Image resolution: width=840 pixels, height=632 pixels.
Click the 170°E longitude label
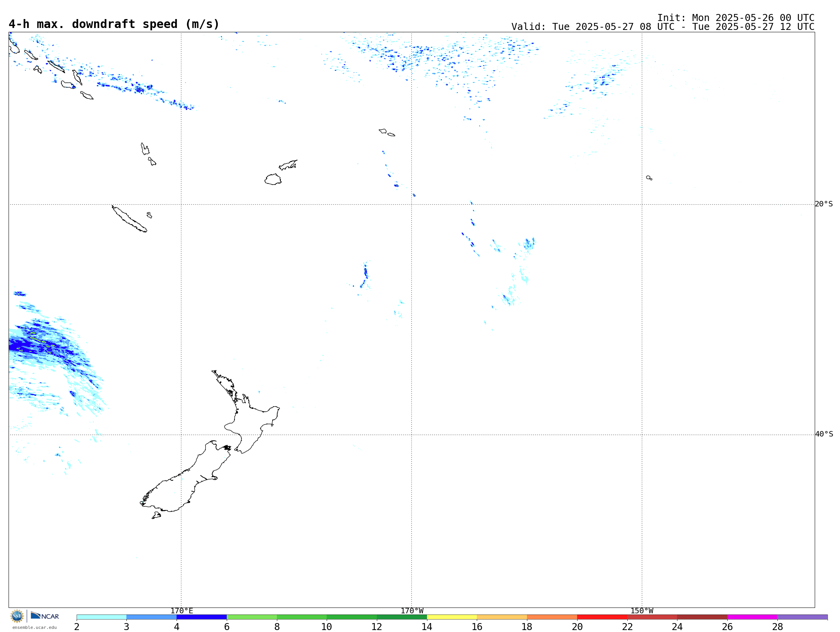[182, 611]
